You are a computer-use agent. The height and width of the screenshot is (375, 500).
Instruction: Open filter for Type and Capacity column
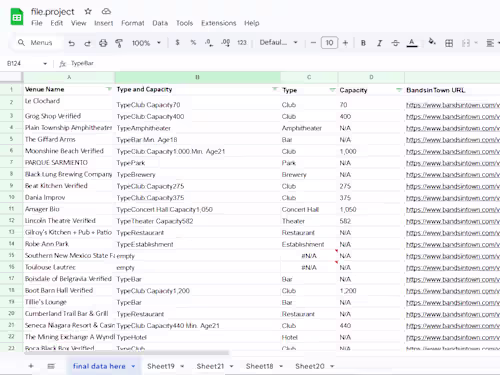point(275,89)
